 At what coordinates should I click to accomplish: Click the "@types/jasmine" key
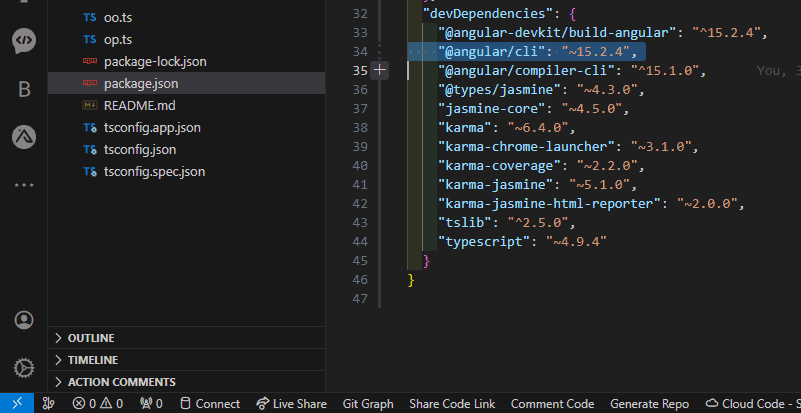coord(499,90)
